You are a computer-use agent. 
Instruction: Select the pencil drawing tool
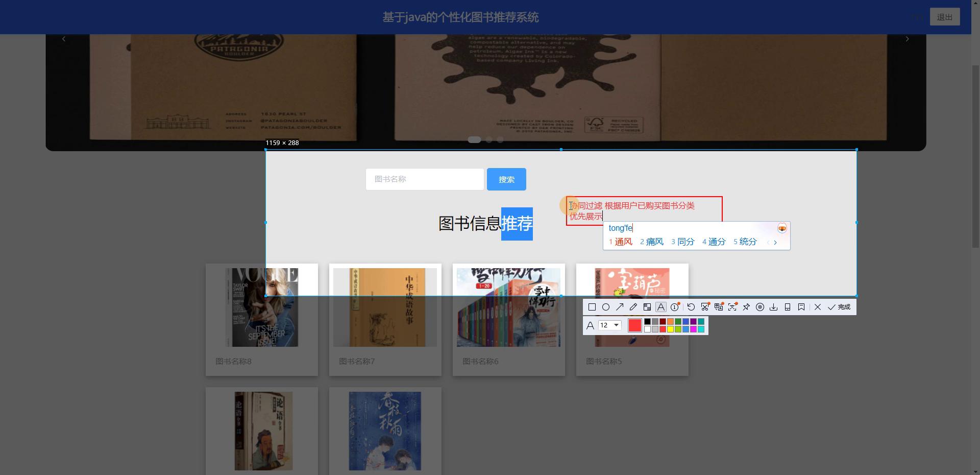(x=633, y=307)
